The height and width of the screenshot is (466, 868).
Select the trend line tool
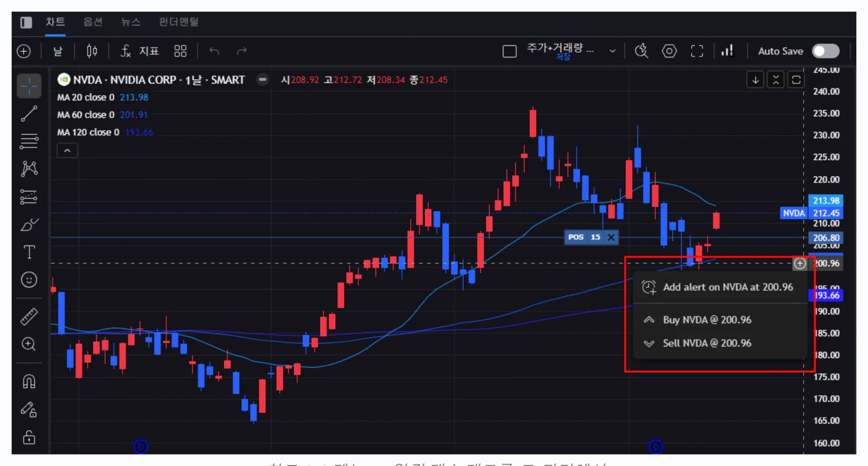coord(29,114)
